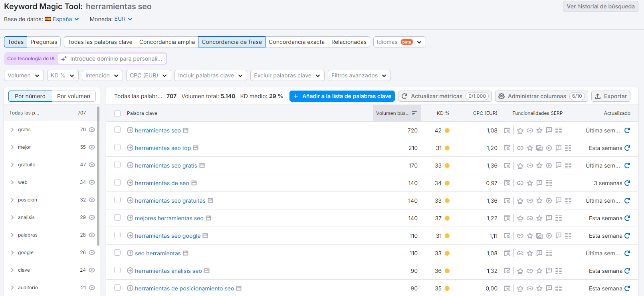This screenshot has height=296, width=644.
Task: Toggle the eye icon for the 'mejor' group
Action: coord(92,147)
